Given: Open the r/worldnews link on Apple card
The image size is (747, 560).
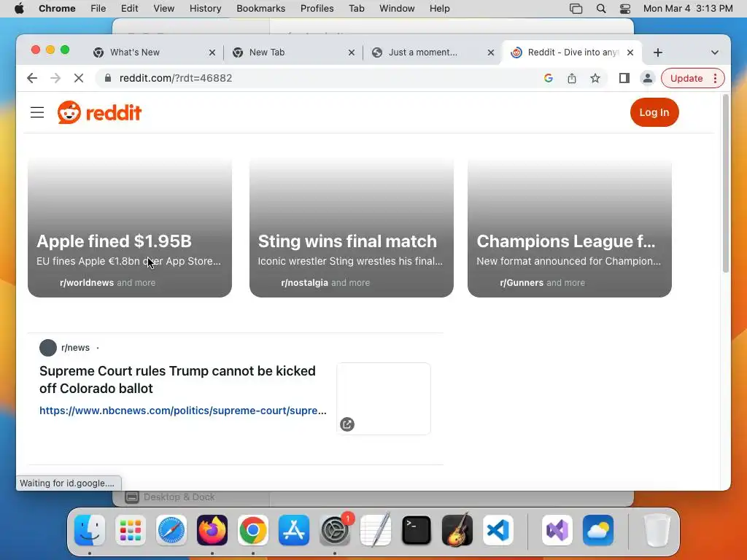Looking at the screenshot, I should pos(87,282).
